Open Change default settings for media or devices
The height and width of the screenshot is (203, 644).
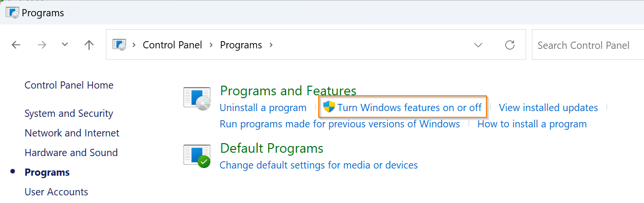[x=319, y=165]
